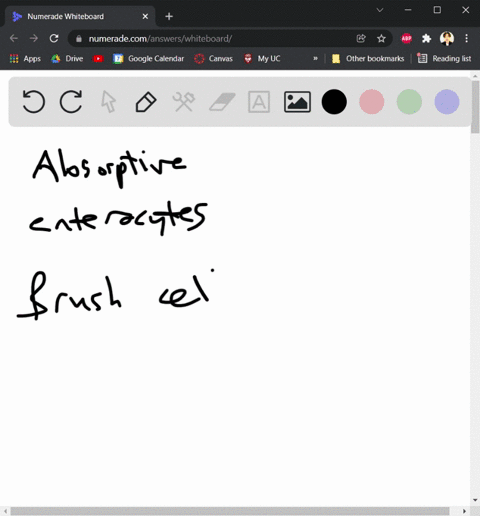The width and height of the screenshot is (480, 516).
Task: Click the vertical scrollbar thumb
Action: point(475,107)
